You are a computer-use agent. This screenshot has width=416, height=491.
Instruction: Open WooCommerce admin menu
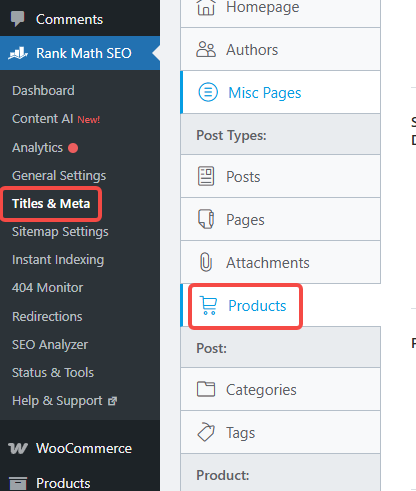(80, 448)
